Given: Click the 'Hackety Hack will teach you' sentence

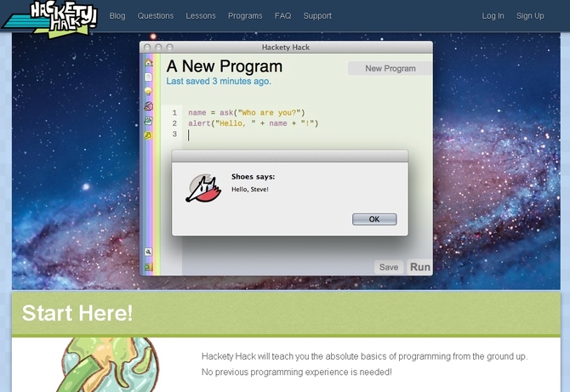Looking at the screenshot, I should coord(364,356).
